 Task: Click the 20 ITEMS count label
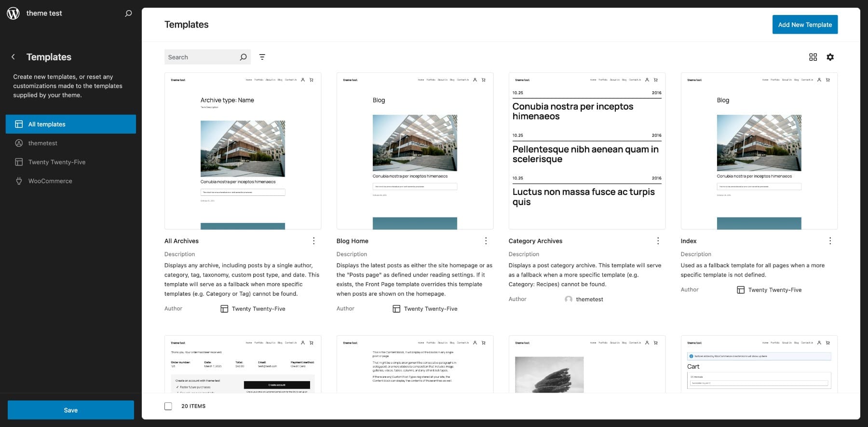click(193, 406)
